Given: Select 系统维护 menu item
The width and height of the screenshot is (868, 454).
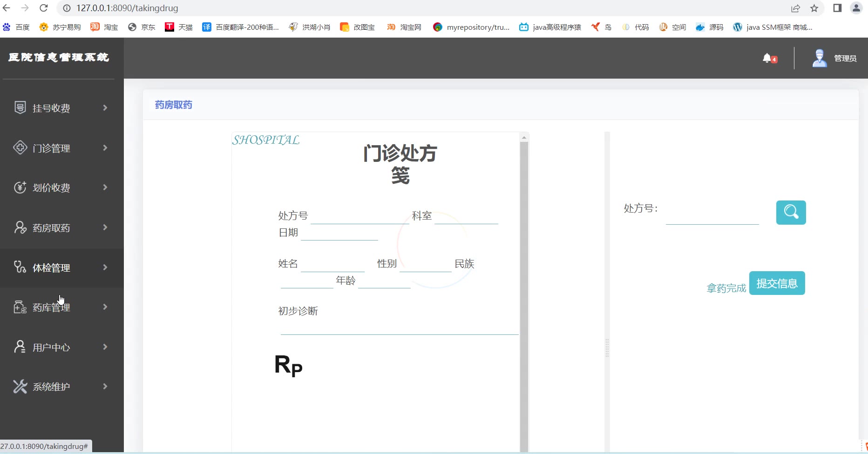Looking at the screenshot, I should (x=61, y=387).
